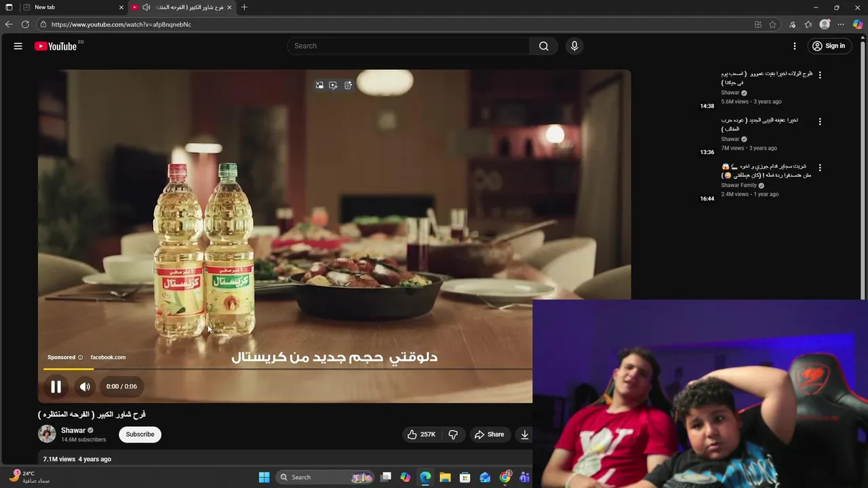
Task: Show info about the Sponsored label
Action: click(x=80, y=357)
